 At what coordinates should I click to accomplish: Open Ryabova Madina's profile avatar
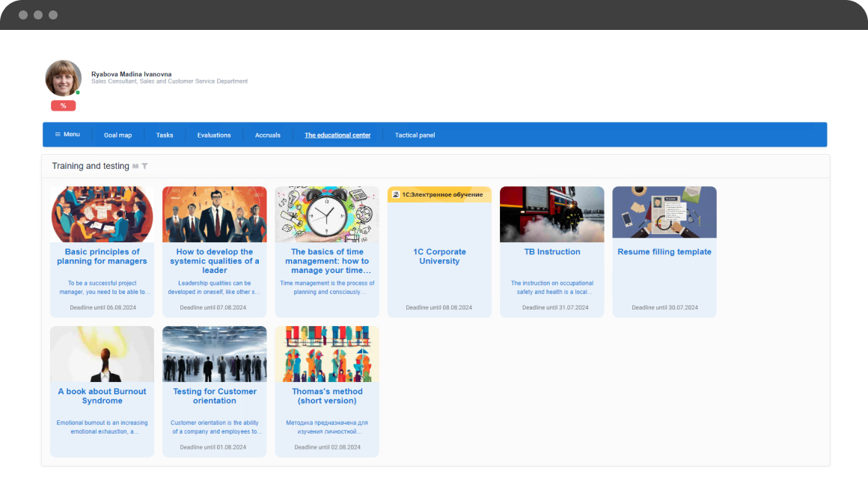pos(63,78)
